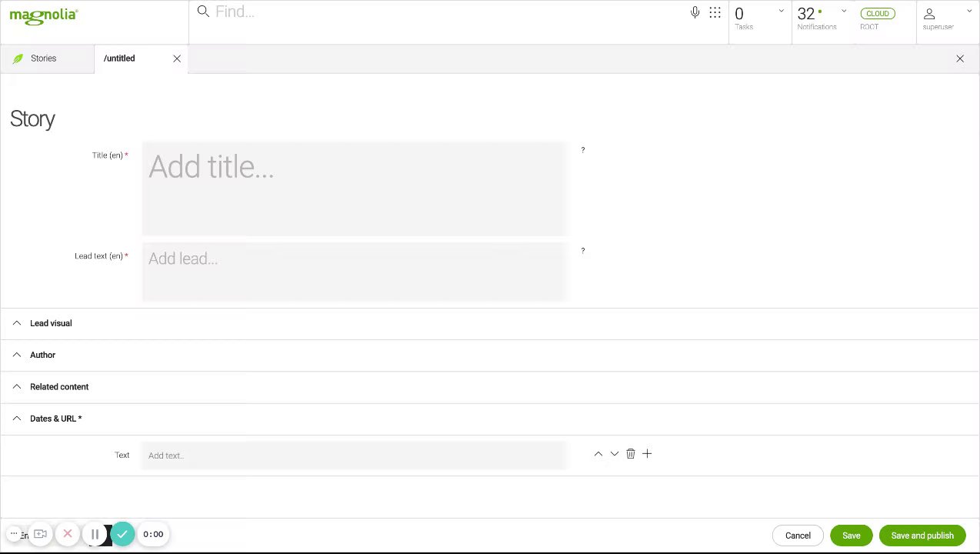Finish recording with the green checkmark
The height and width of the screenshot is (554, 980).
pos(122,534)
